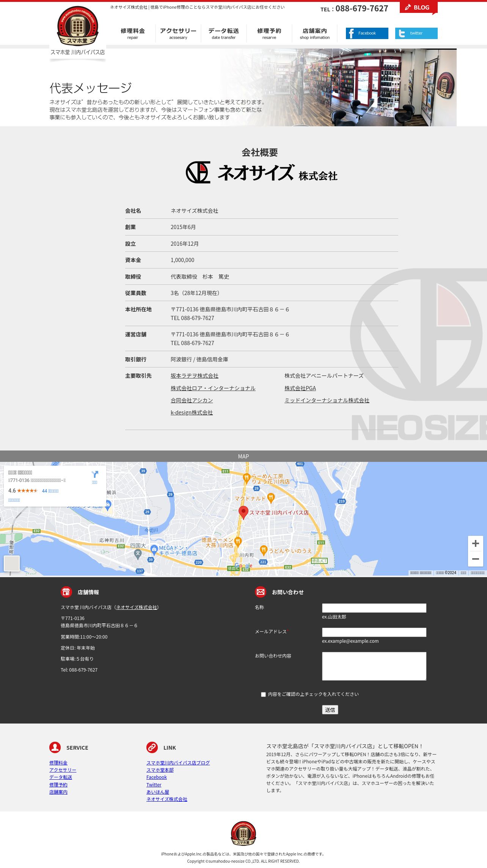The width and height of the screenshot is (487, 868).
Task: Click the LINK chain icon
Action: pos(152,747)
